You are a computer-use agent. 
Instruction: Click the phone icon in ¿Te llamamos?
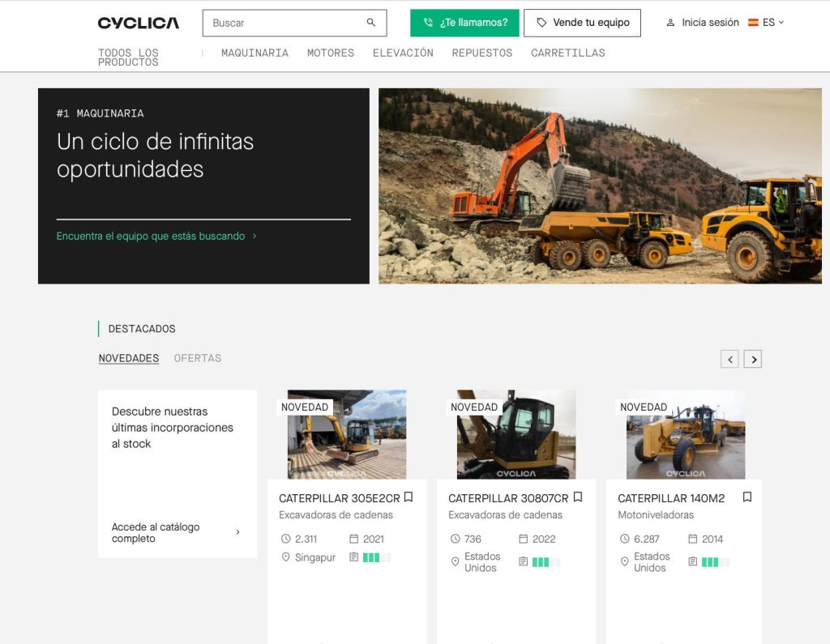428,22
